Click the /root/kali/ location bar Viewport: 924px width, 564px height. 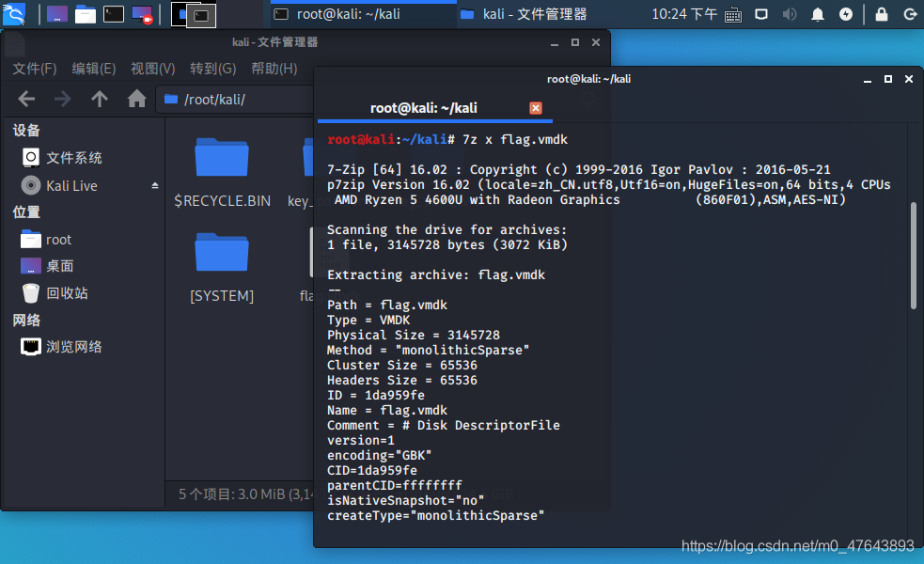(x=236, y=99)
